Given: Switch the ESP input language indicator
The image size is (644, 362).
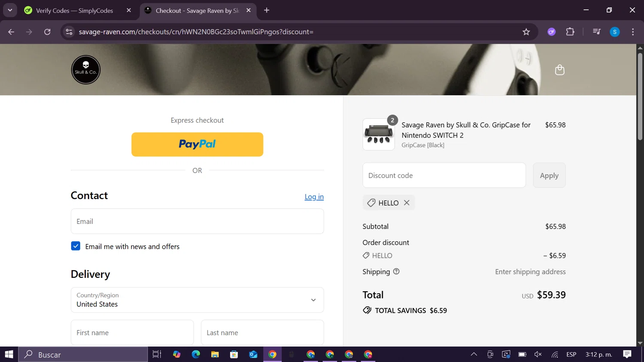Looking at the screenshot, I should [571, 354].
